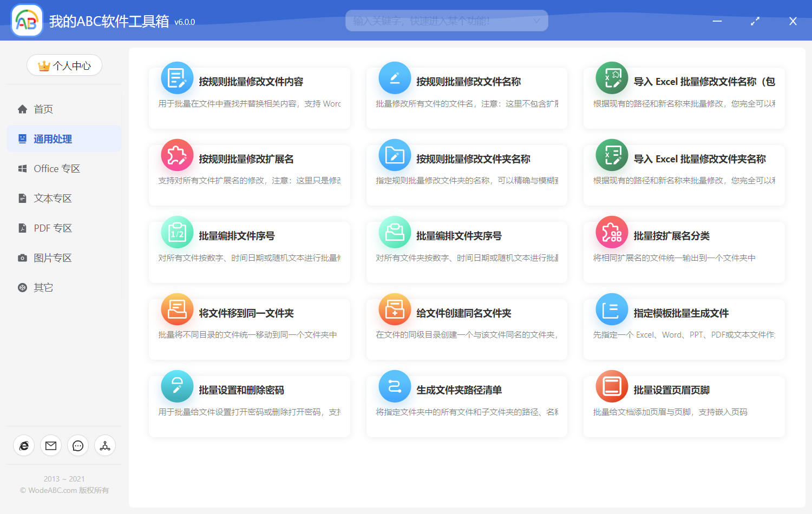Switch to the Office 专区 section
Viewport: 812px width, 514px height.
(x=56, y=168)
